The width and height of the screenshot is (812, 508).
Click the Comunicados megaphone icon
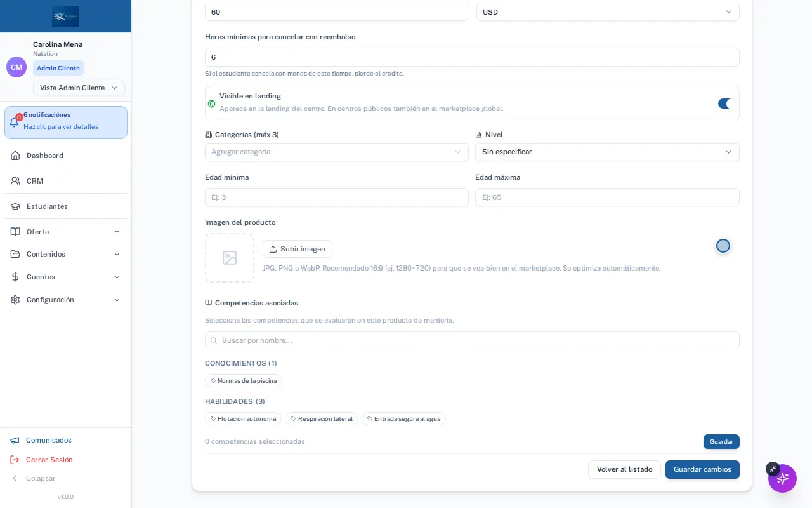point(15,440)
